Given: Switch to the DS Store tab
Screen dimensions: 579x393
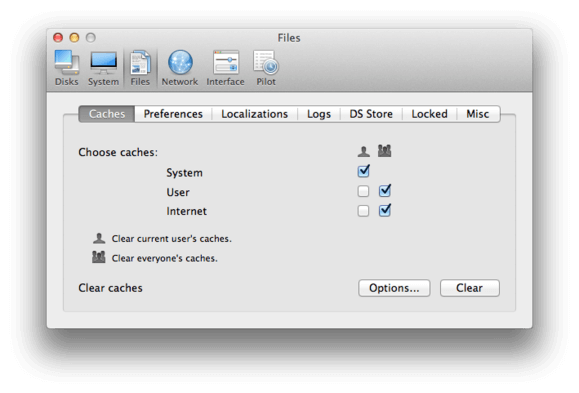Looking at the screenshot, I should pos(371,114).
